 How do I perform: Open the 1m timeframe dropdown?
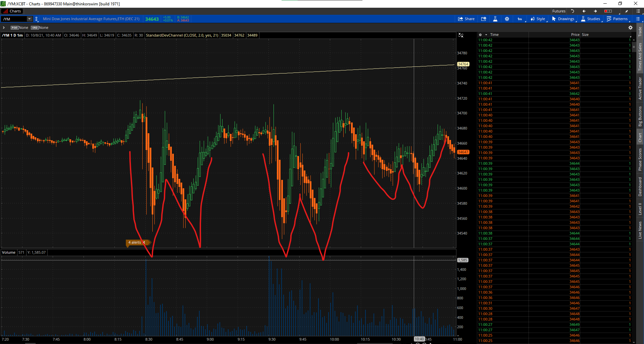click(x=519, y=19)
